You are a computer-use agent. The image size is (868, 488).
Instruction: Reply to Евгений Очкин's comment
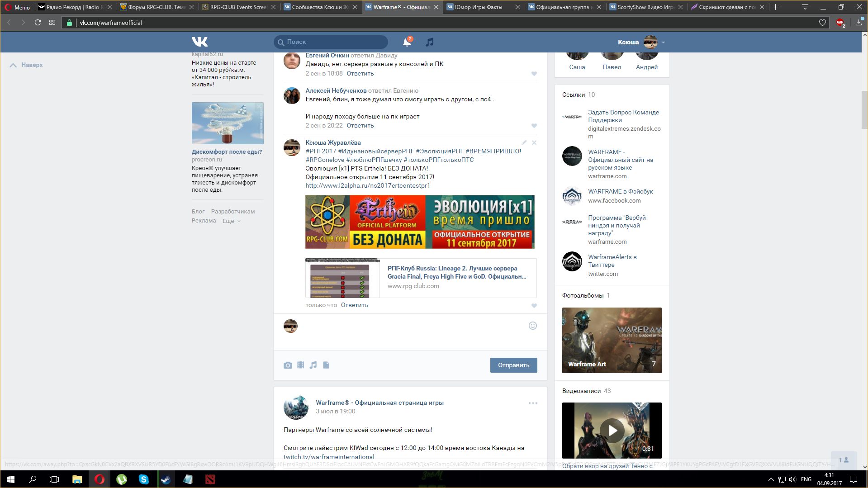coord(360,74)
